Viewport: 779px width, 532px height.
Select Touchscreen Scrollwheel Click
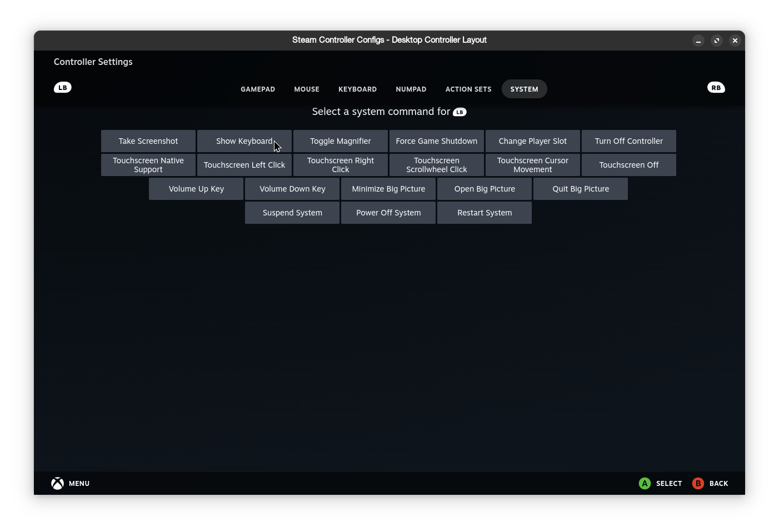click(437, 165)
